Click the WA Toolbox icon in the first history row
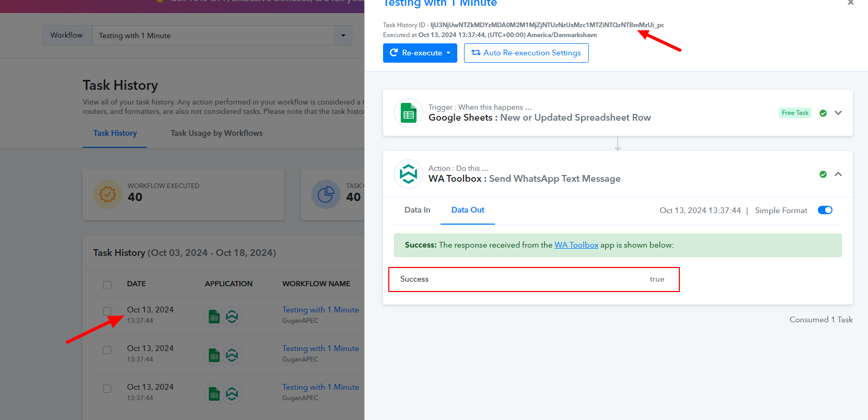The image size is (868, 420). click(232, 317)
